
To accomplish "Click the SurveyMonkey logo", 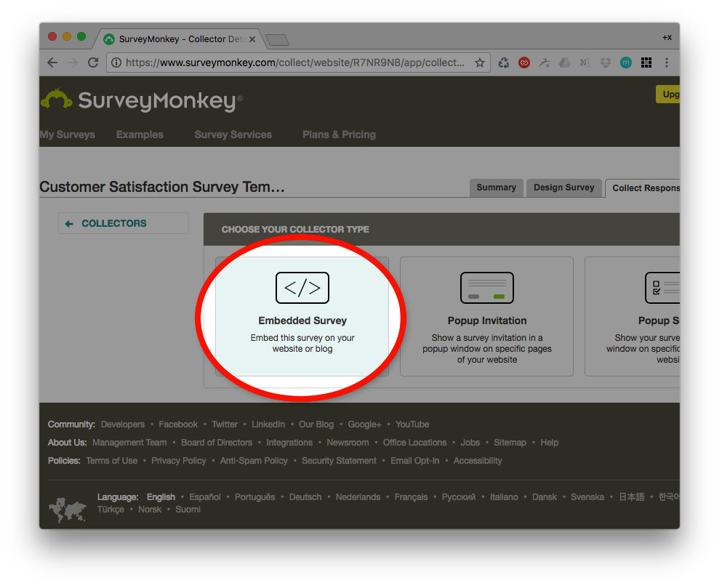I will click(142, 100).
